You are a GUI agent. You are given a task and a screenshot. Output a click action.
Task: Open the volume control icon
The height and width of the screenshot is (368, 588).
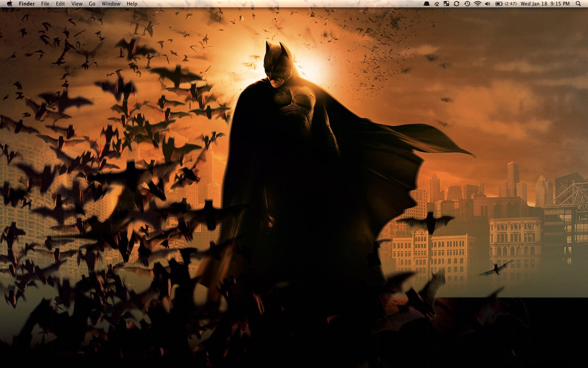point(488,4)
